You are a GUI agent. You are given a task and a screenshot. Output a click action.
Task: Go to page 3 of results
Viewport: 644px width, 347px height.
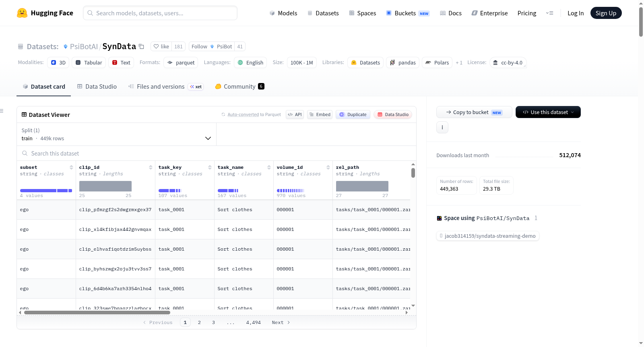[213, 322]
